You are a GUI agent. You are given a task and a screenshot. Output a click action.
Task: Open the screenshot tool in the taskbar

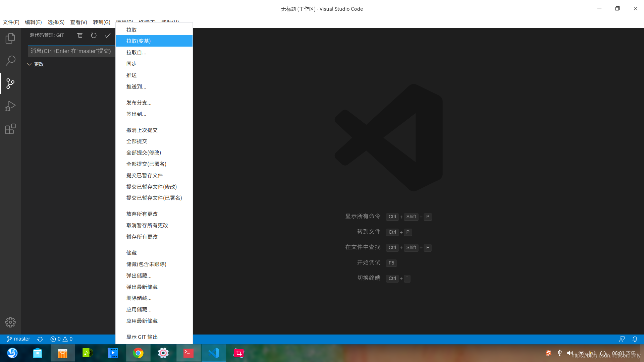239,353
